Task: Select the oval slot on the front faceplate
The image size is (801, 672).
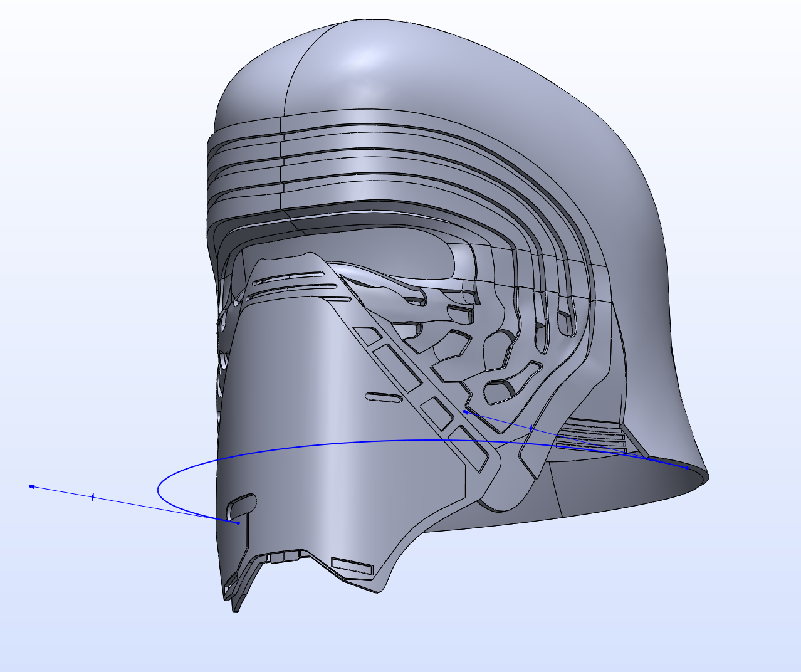Action: pos(384,397)
